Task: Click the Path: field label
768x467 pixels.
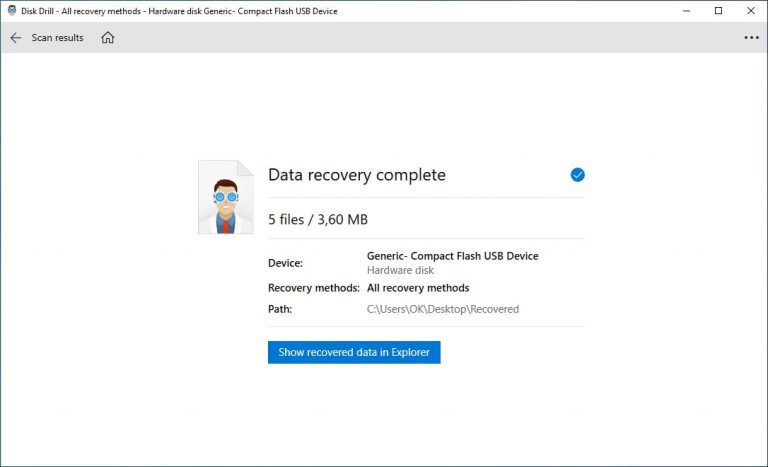Action: coord(280,309)
